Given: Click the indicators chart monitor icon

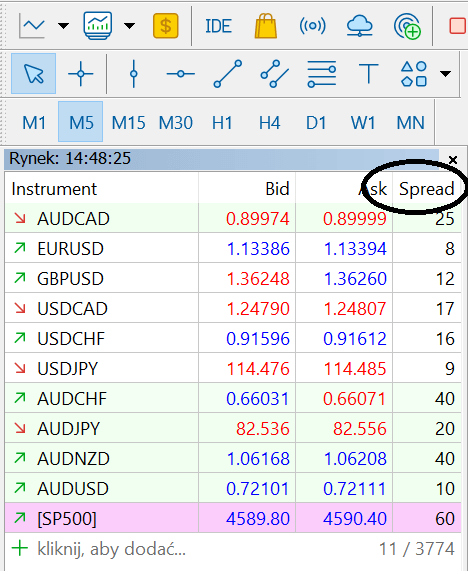Looking at the screenshot, I should pos(97,25).
